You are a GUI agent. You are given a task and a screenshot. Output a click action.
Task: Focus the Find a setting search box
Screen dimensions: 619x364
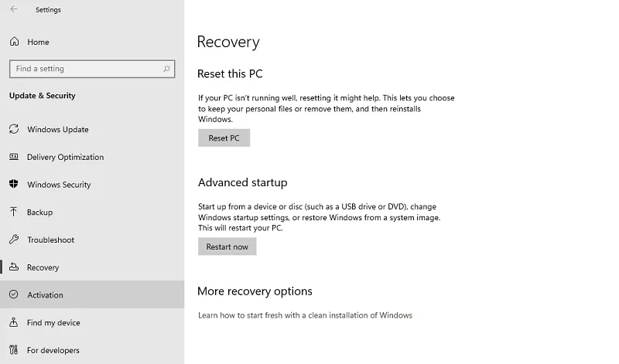(x=92, y=69)
